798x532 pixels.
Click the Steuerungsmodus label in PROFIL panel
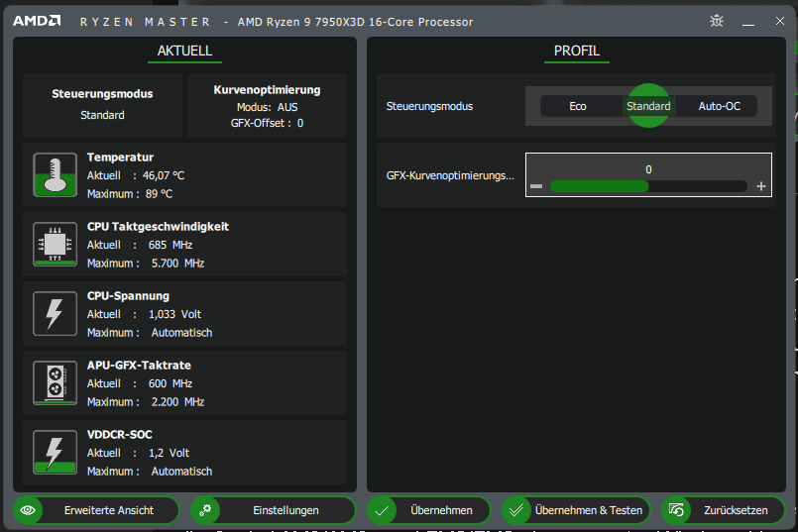point(429,106)
